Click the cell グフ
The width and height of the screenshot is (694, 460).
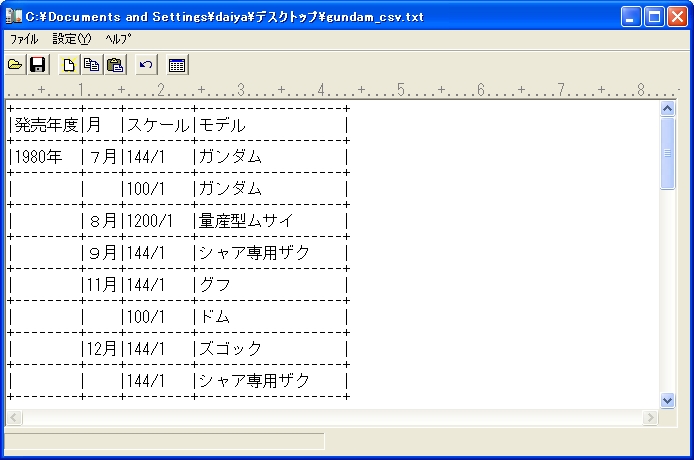[x=215, y=285]
